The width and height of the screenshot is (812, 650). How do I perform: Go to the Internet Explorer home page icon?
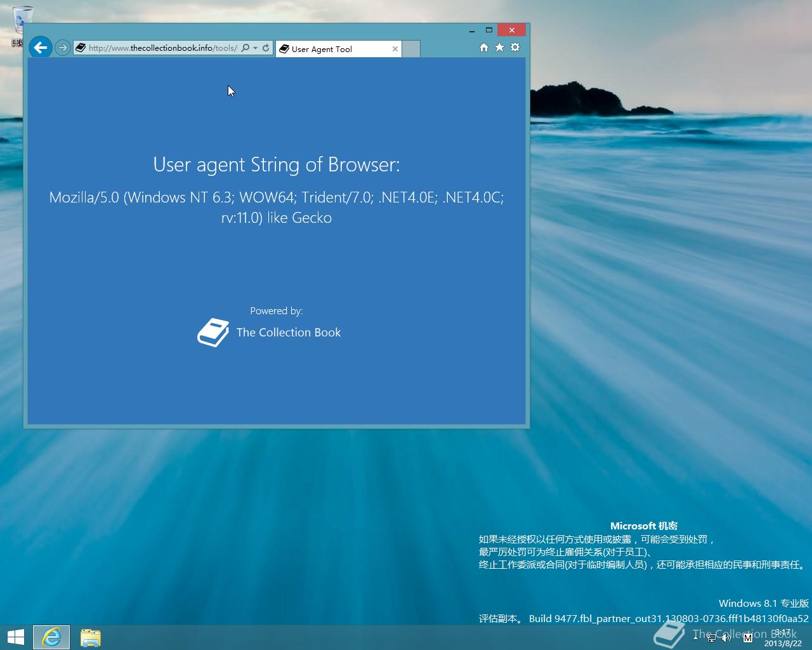click(484, 48)
